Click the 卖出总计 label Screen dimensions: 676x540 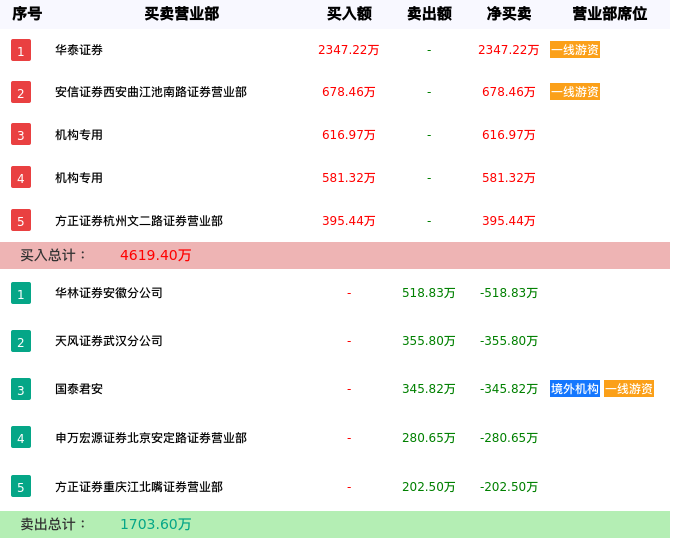click(53, 524)
